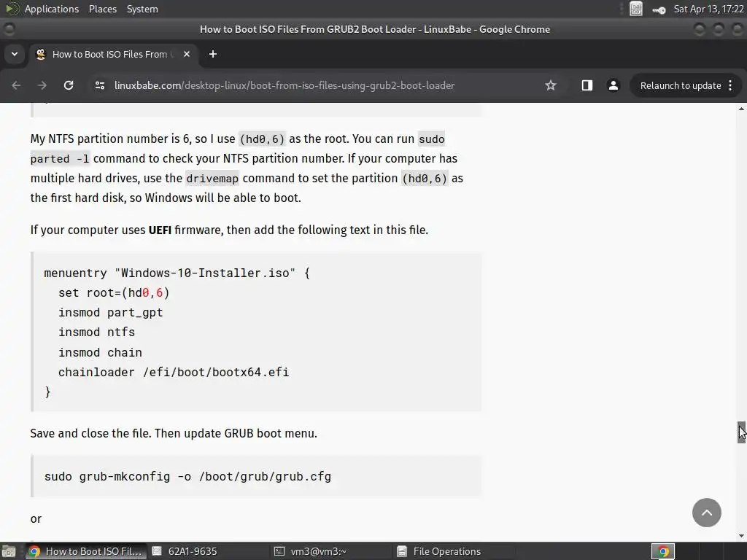Click the Chrome taskbar entry
747x560 pixels.
(x=86, y=551)
